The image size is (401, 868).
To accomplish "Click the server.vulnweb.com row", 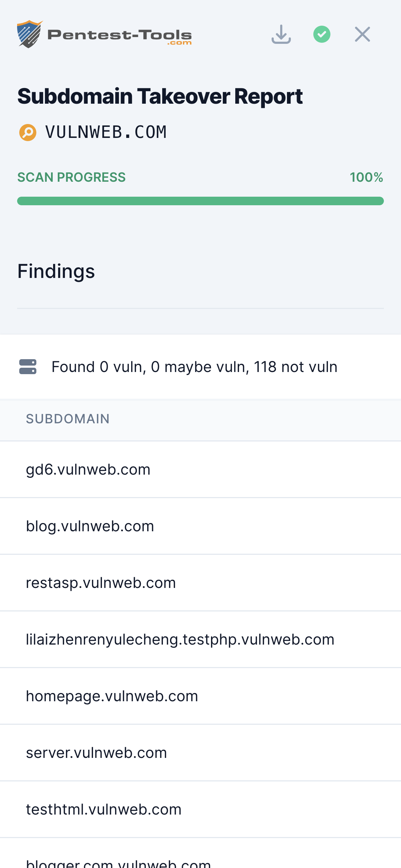I will coord(96,753).
